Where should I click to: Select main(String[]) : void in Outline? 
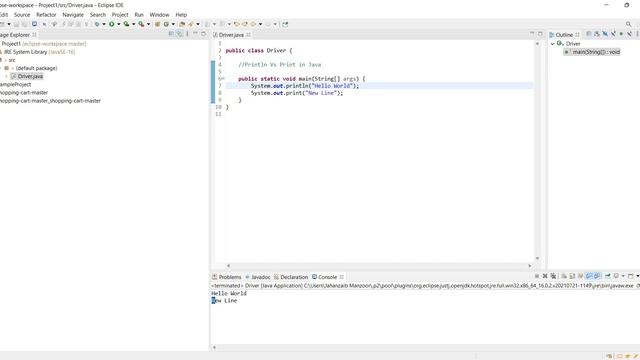coord(592,52)
